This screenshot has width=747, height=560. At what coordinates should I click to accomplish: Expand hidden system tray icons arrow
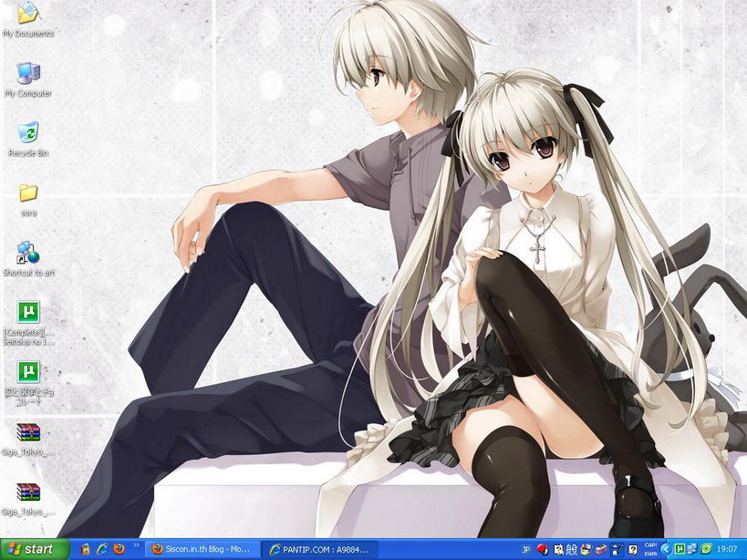tap(666, 550)
